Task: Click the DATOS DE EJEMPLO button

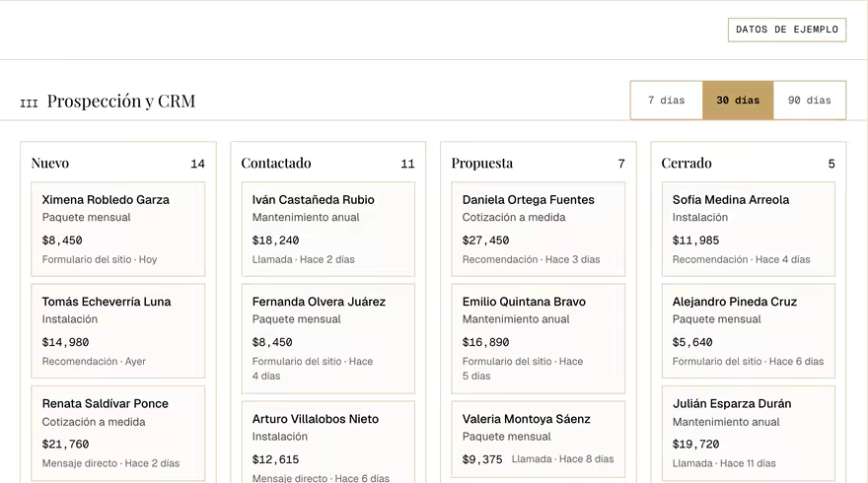Action: (787, 30)
